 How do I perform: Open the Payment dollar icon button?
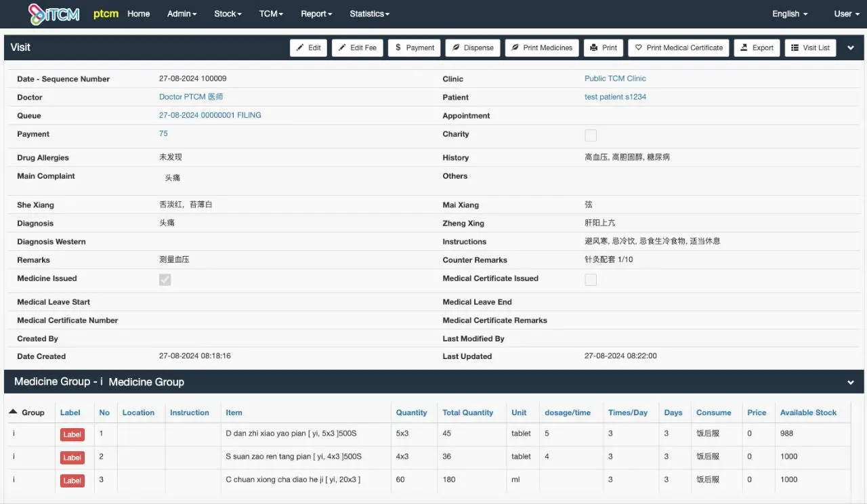pos(400,47)
